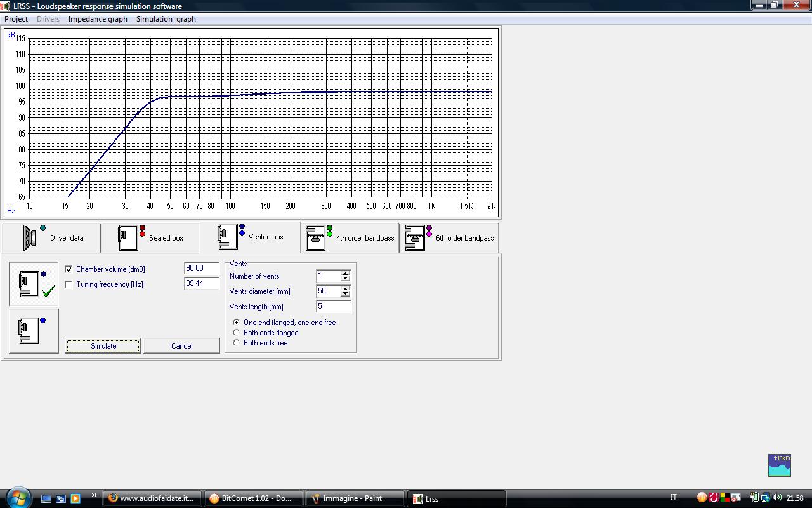Viewport: 812px width, 508px height.
Task: Click the Vents length input field
Action: (333, 306)
